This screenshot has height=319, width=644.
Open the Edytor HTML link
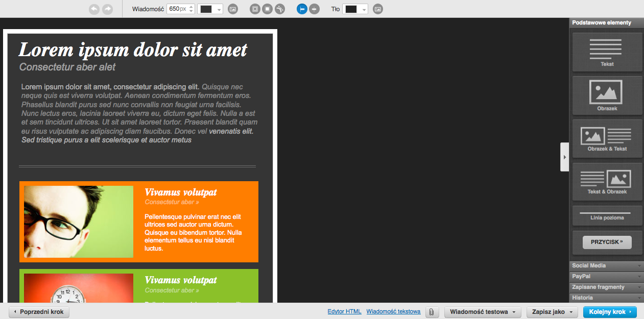pos(344,311)
